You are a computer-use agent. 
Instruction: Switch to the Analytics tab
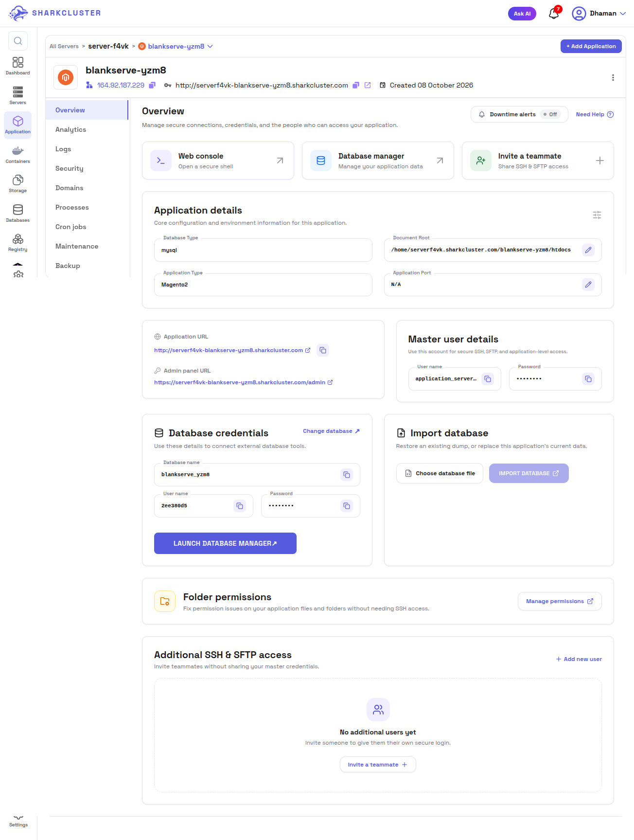pyautogui.click(x=87, y=129)
